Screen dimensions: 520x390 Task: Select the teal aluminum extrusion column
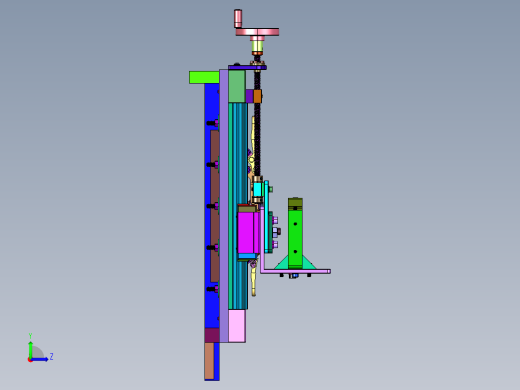point(238,206)
